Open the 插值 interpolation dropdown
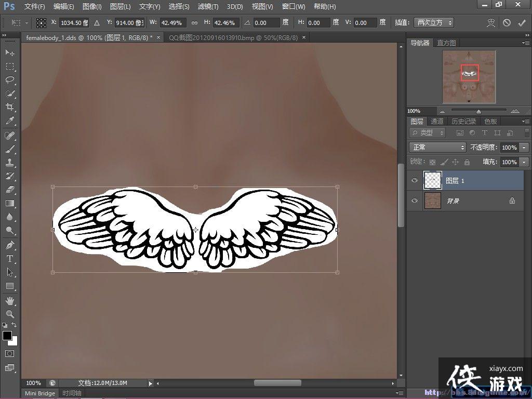Image resolution: width=532 pixels, height=399 pixels. 434,23
